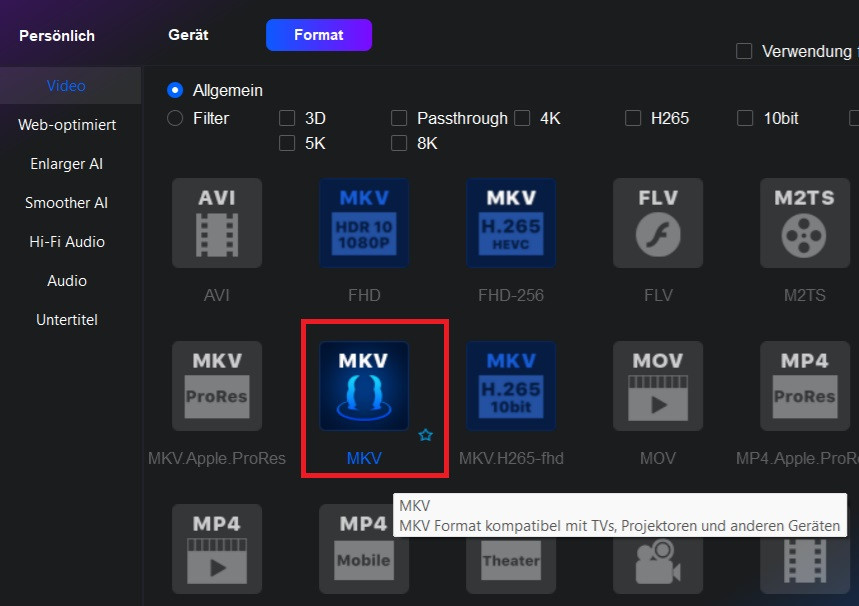This screenshot has width=859, height=606.
Task: Check the 10bit filter checkbox
Action: pyautogui.click(x=745, y=118)
